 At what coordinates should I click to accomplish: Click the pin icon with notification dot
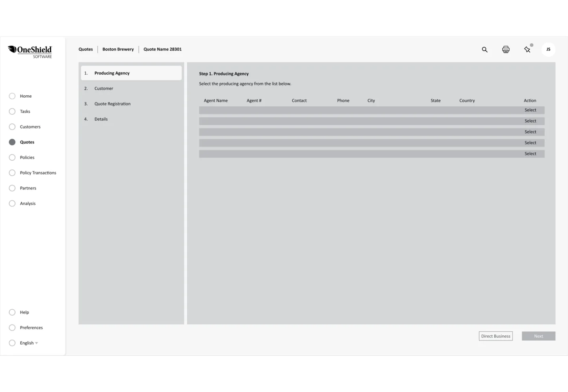coord(527,49)
